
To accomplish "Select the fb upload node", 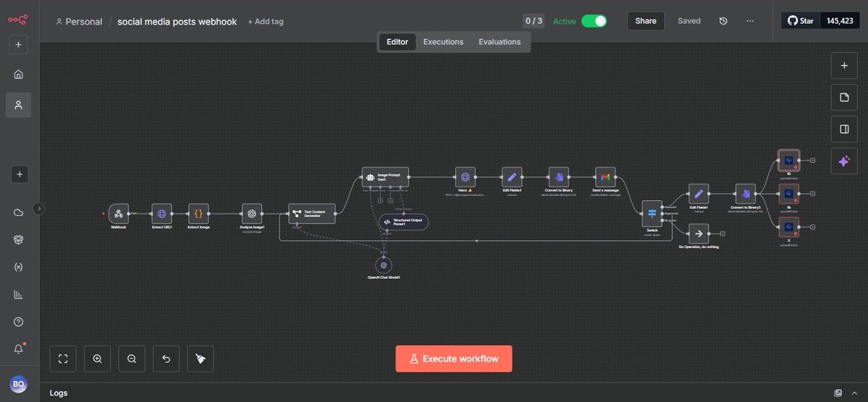I will tap(788, 194).
